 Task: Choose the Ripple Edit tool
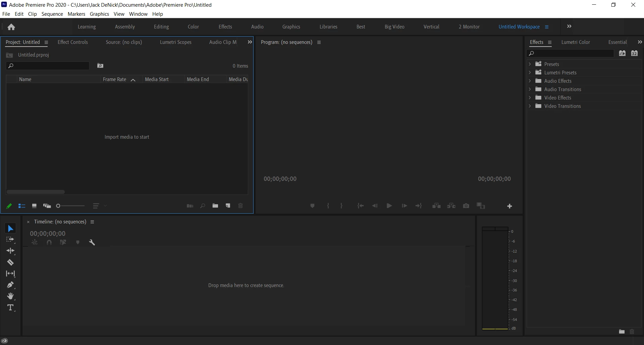coord(10,251)
